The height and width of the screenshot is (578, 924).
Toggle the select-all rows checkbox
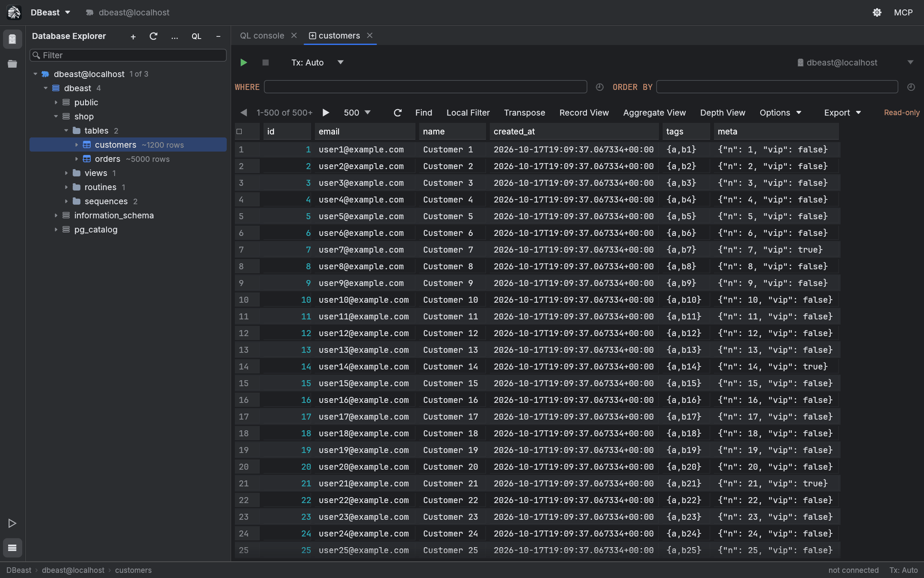(x=239, y=131)
